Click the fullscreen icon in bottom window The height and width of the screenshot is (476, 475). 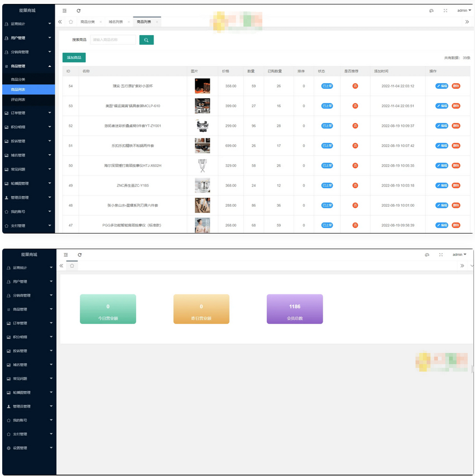click(441, 255)
